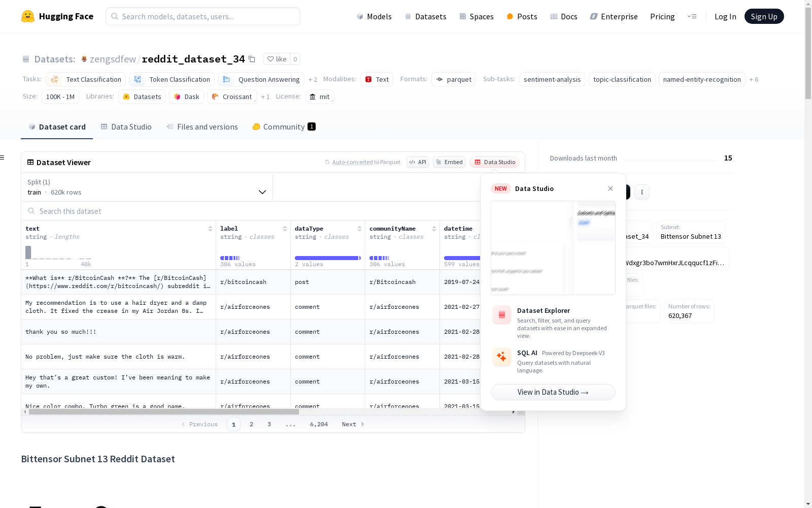
Task: Click the Sign Up button
Action: pos(764,16)
